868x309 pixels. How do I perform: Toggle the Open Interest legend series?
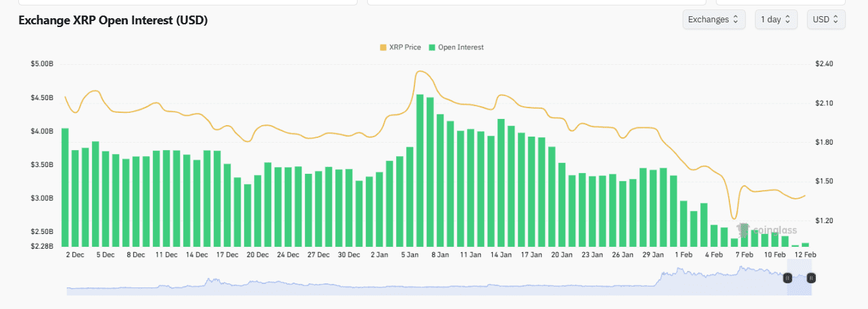tap(460, 47)
